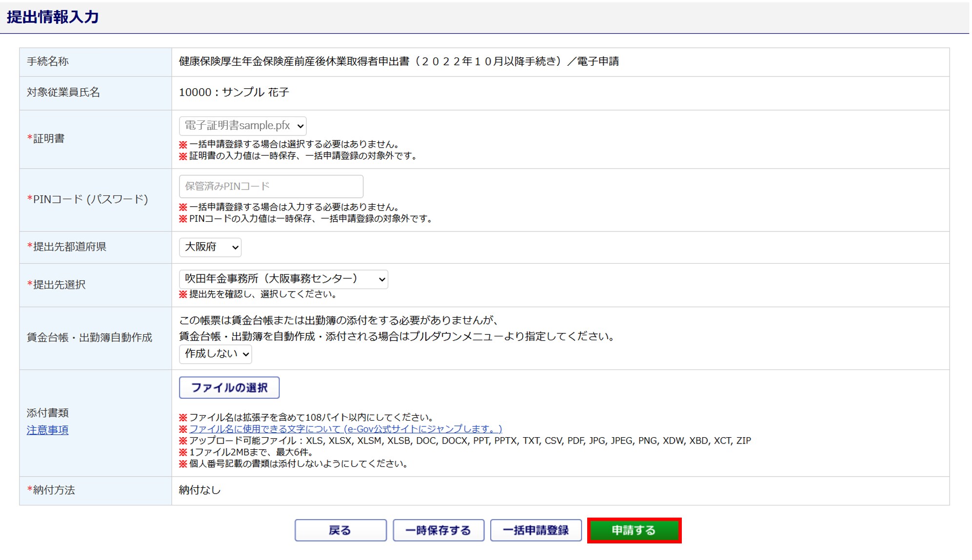The height and width of the screenshot is (560, 972).
Task: Click the upload file types note text
Action: 469,441
